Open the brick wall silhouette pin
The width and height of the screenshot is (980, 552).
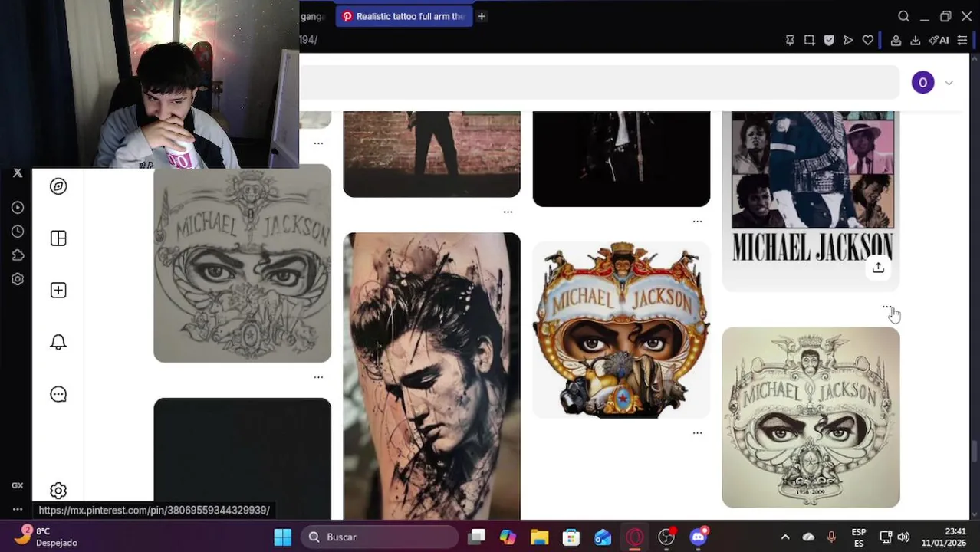coord(432,154)
